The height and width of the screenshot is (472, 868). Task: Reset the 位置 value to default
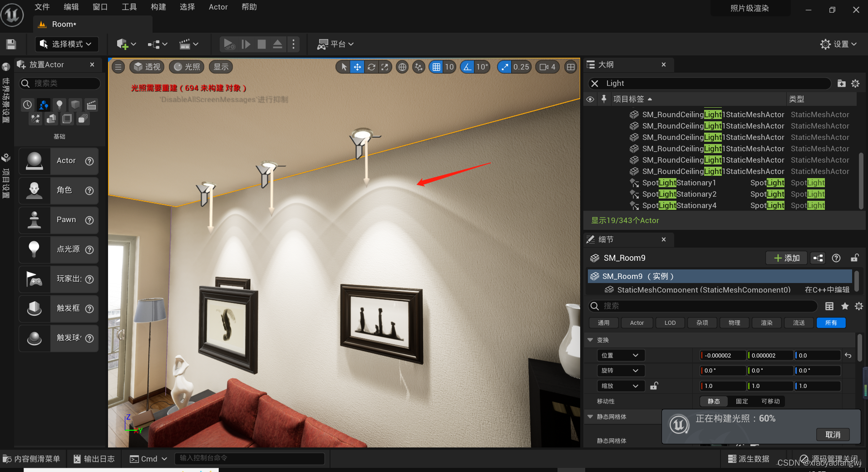click(848, 355)
